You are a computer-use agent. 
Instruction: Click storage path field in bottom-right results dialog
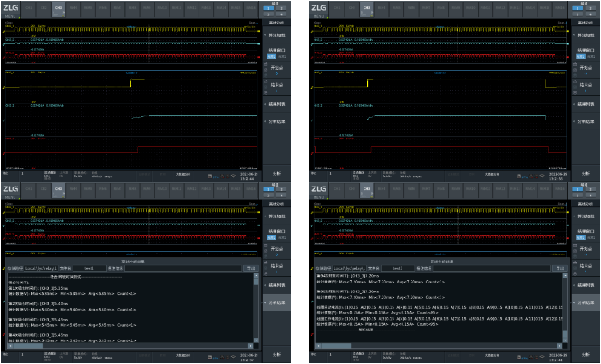click(x=349, y=268)
